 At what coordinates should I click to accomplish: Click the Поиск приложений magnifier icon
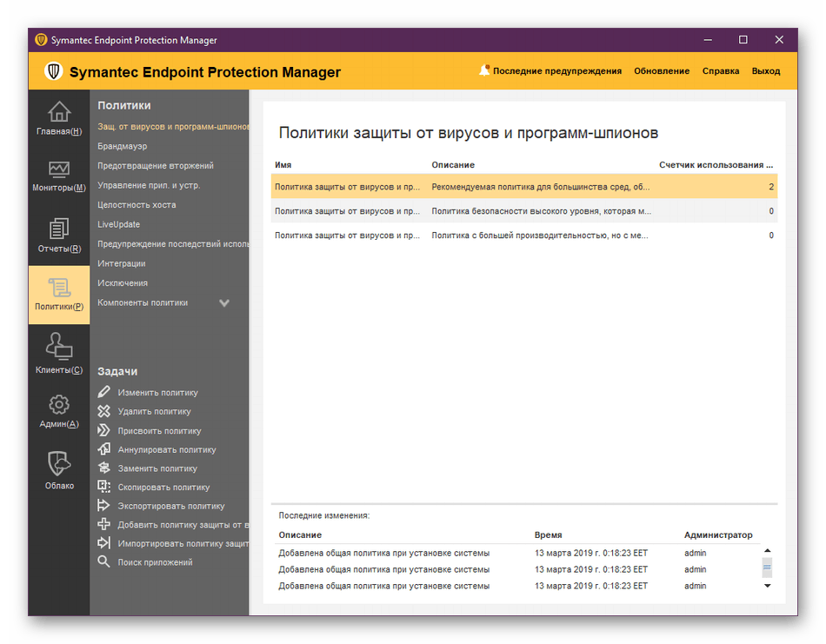pos(105,561)
